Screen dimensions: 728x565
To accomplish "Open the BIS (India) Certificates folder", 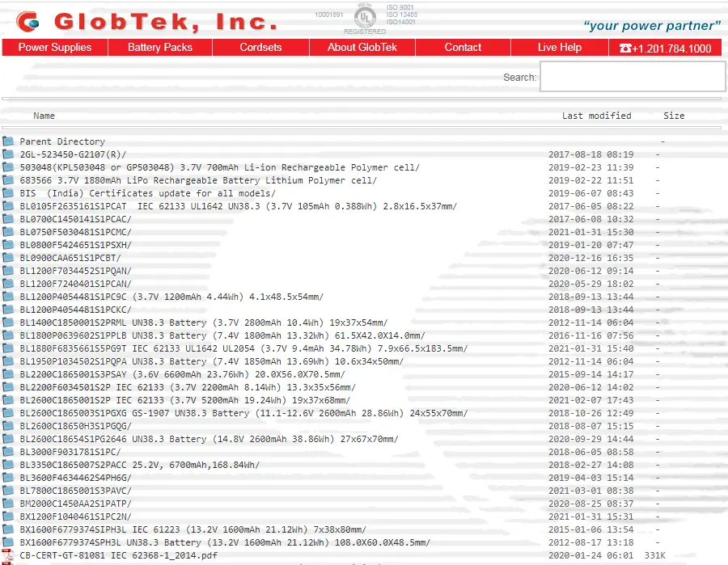I will (147, 193).
